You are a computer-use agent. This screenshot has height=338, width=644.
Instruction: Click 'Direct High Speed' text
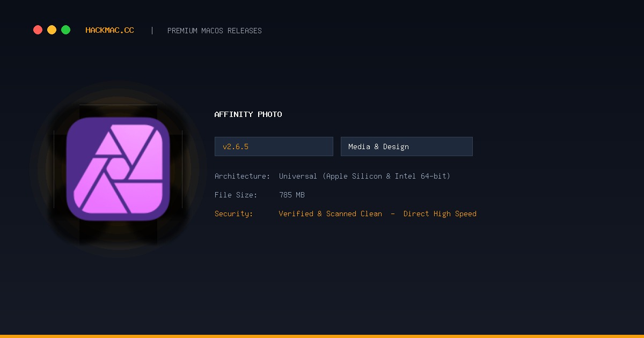[440, 214]
